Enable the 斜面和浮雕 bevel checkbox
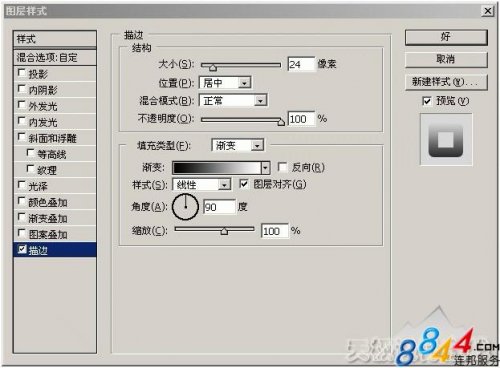500x368 pixels. (x=22, y=137)
